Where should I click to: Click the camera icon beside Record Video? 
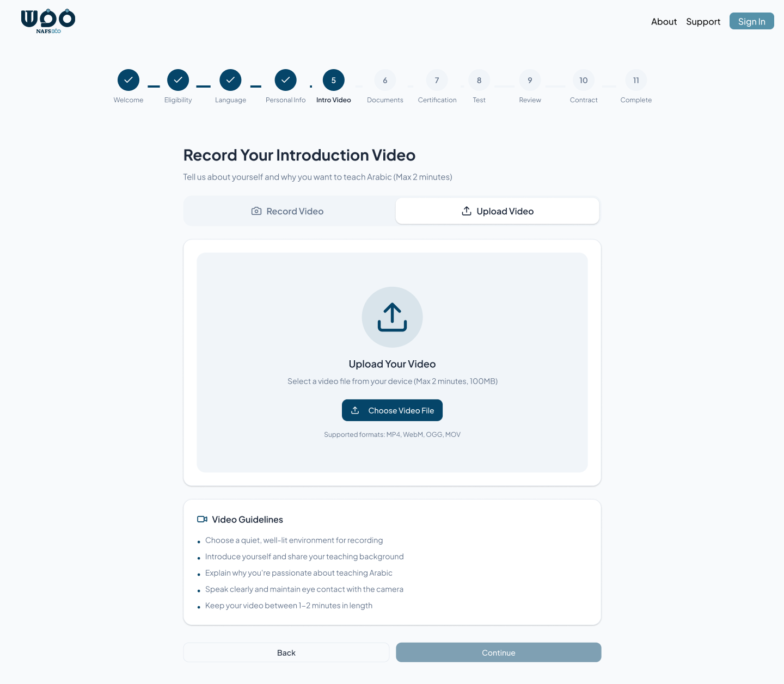pyautogui.click(x=256, y=211)
